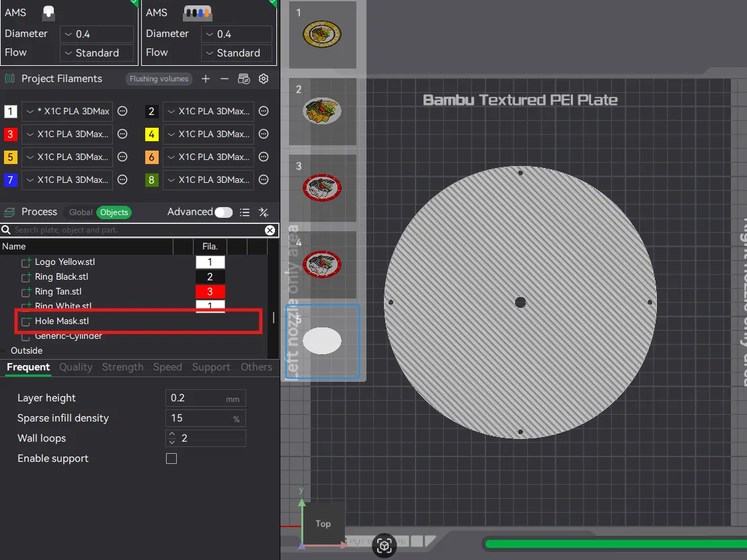Click the 3D view fit cube icon
747x560 pixels.
[x=384, y=546]
